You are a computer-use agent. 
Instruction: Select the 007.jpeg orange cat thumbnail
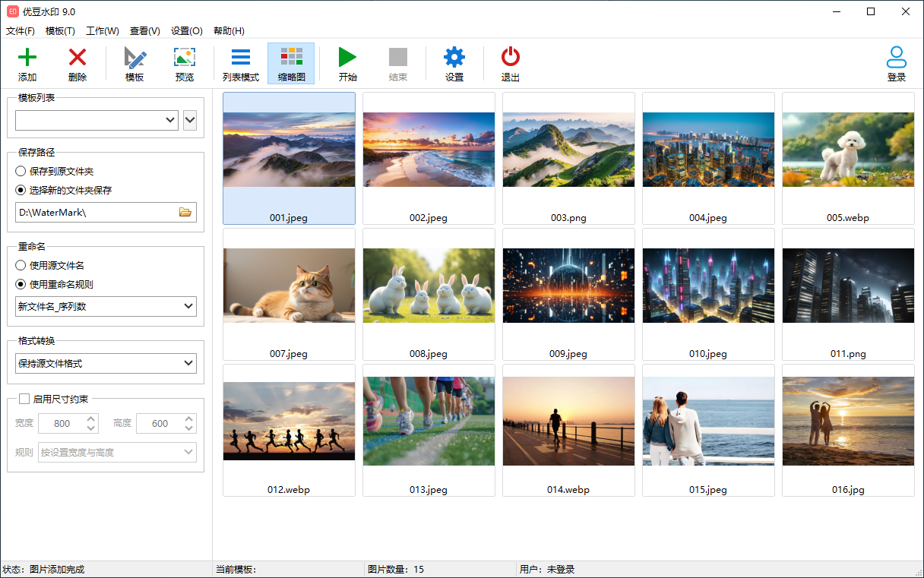pyautogui.click(x=289, y=295)
